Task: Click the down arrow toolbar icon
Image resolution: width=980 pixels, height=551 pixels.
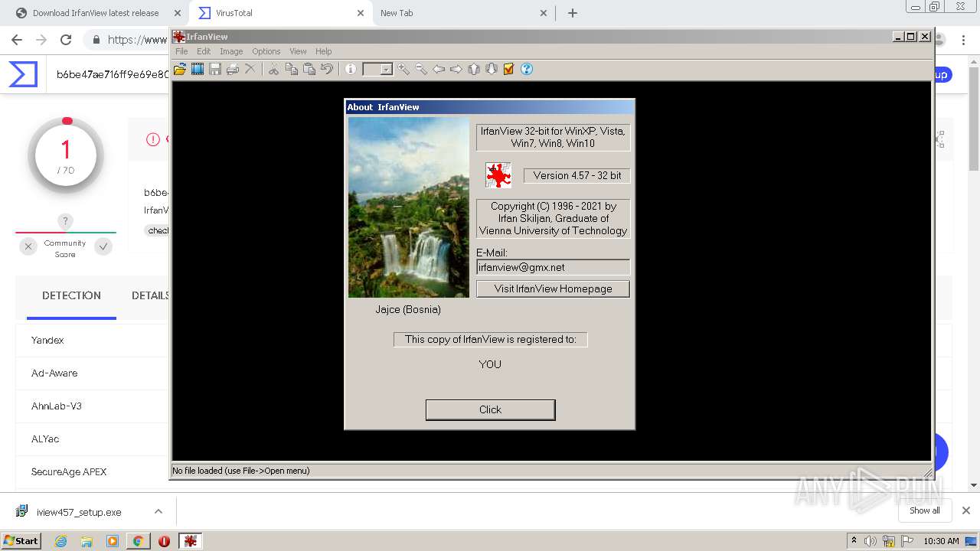Action: (x=492, y=69)
